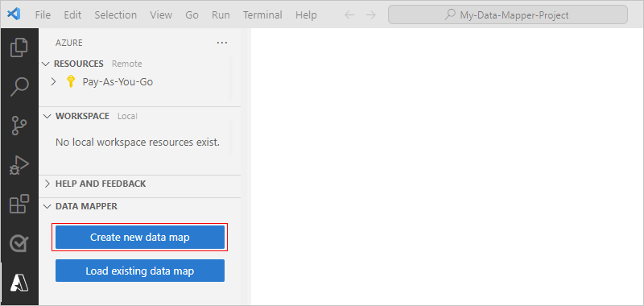644x306 pixels.
Task: Go back with the left arrow
Action: tap(349, 15)
